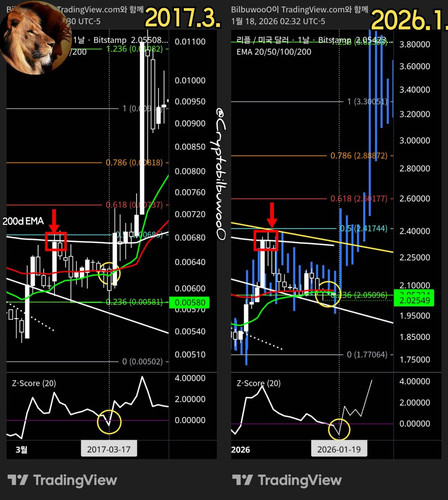Click the '0.5 (2.41744)' Fibonacci label
448x500 pixels.
(x=363, y=228)
